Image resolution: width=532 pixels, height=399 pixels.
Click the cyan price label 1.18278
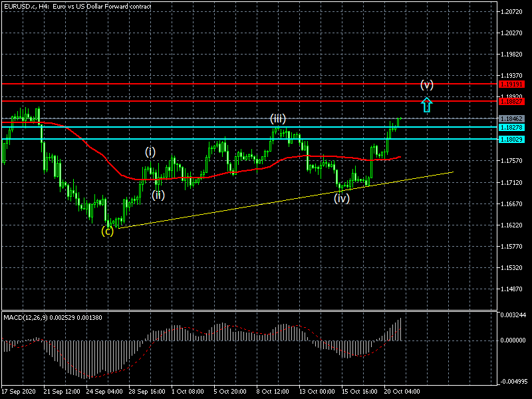coord(511,127)
